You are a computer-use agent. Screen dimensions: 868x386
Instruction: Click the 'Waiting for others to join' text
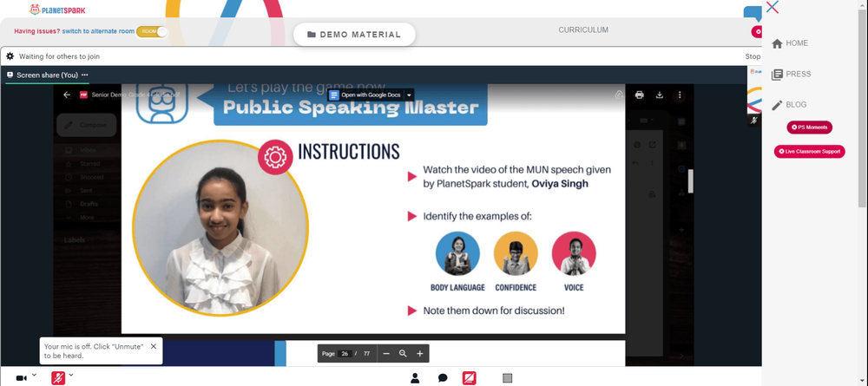point(59,56)
